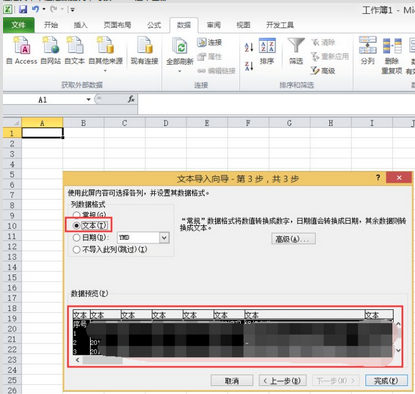
Task: Open Existing Connections (现有连接) icon
Action: 144,46
